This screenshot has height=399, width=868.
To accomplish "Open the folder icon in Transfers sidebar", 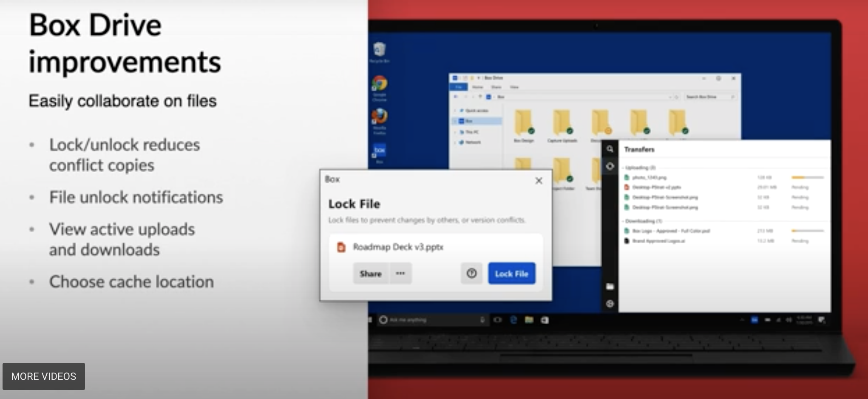I will pyautogui.click(x=610, y=286).
